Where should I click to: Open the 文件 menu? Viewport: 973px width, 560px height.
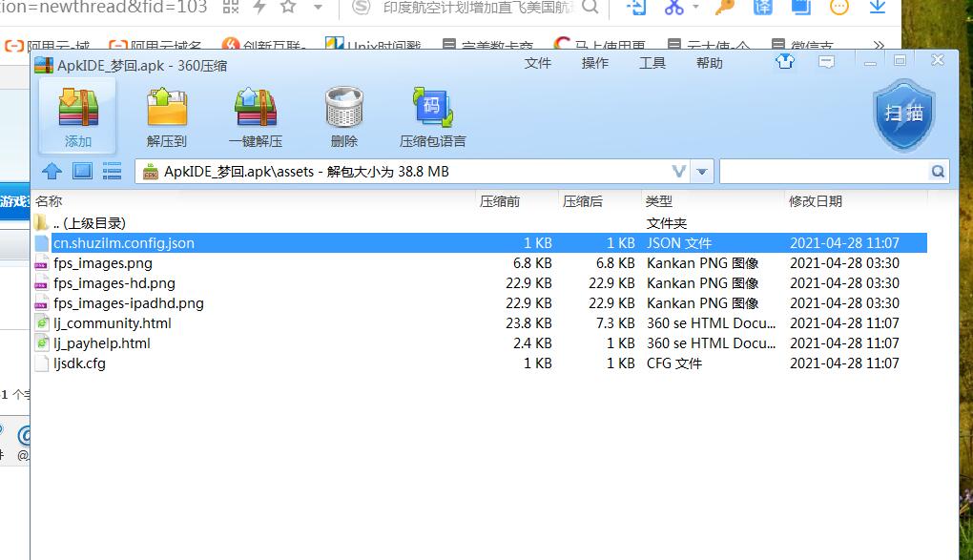coord(538,63)
